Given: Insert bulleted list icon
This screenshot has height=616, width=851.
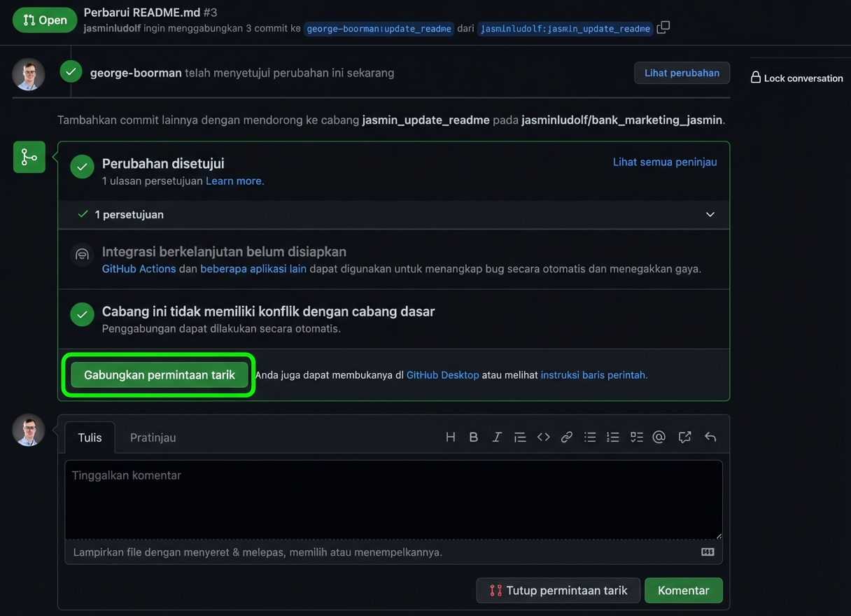Looking at the screenshot, I should 590,437.
